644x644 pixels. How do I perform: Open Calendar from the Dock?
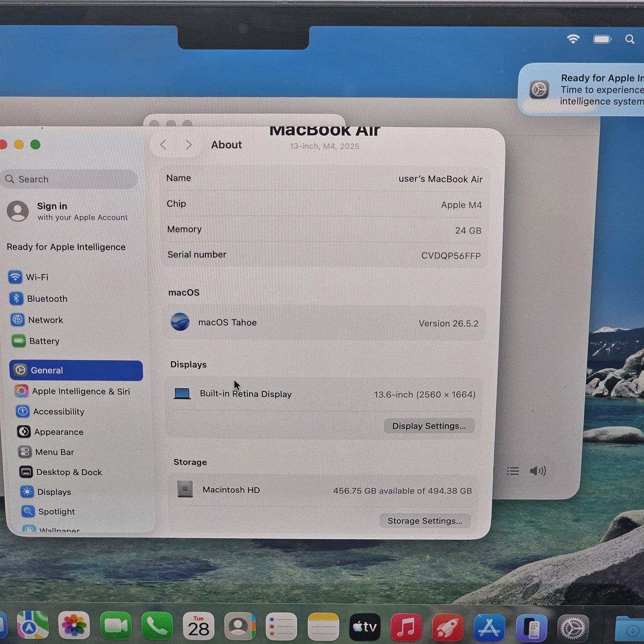tap(198, 627)
